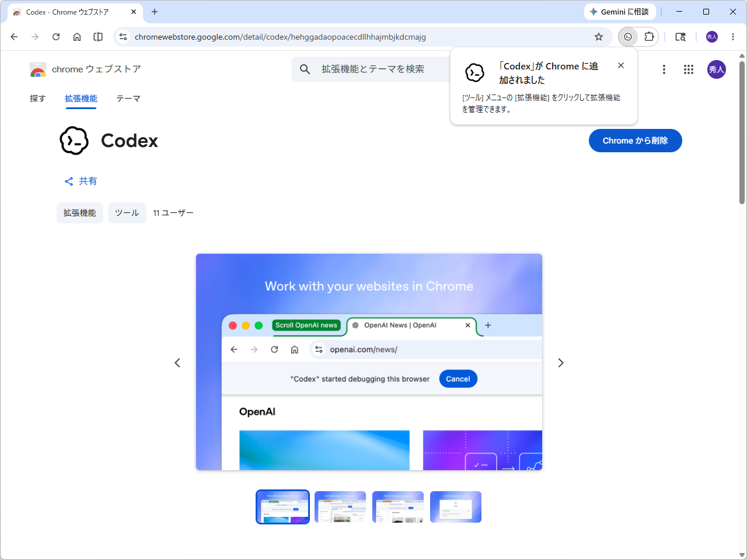The image size is (747, 560).
Task: Select the 拡張機能 navigation tab
Action: (x=81, y=99)
